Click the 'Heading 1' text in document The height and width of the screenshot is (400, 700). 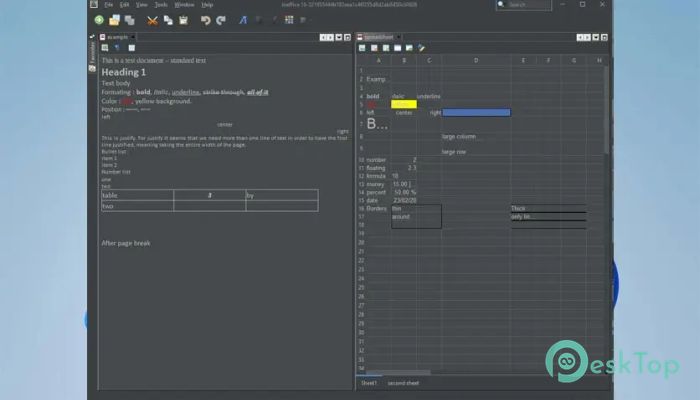coord(124,72)
